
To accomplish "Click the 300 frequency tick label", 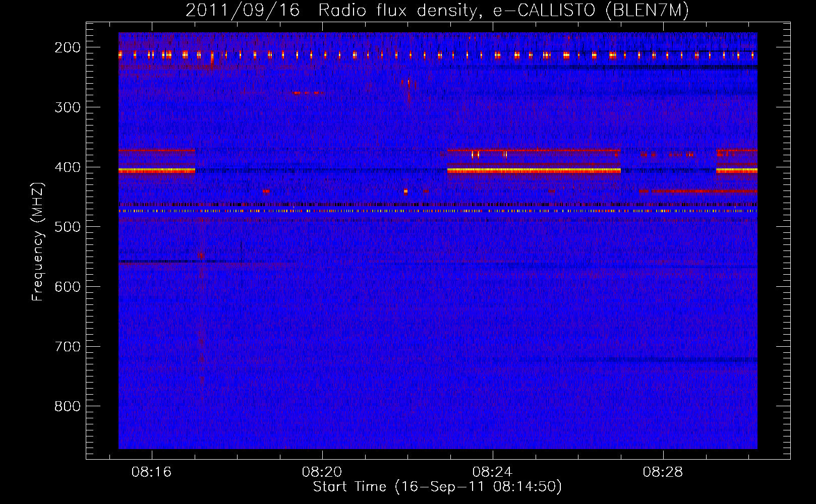I will [67, 107].
